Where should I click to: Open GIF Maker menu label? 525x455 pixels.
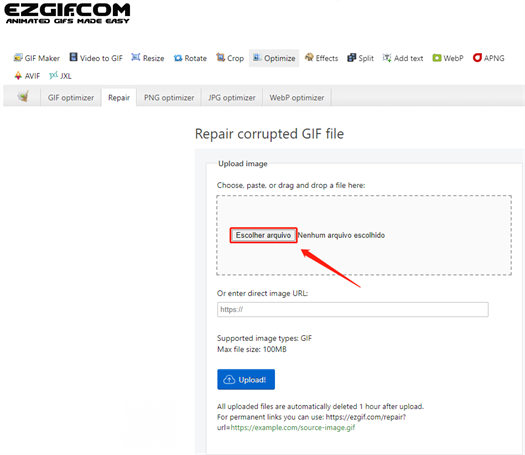pos(42,58)
